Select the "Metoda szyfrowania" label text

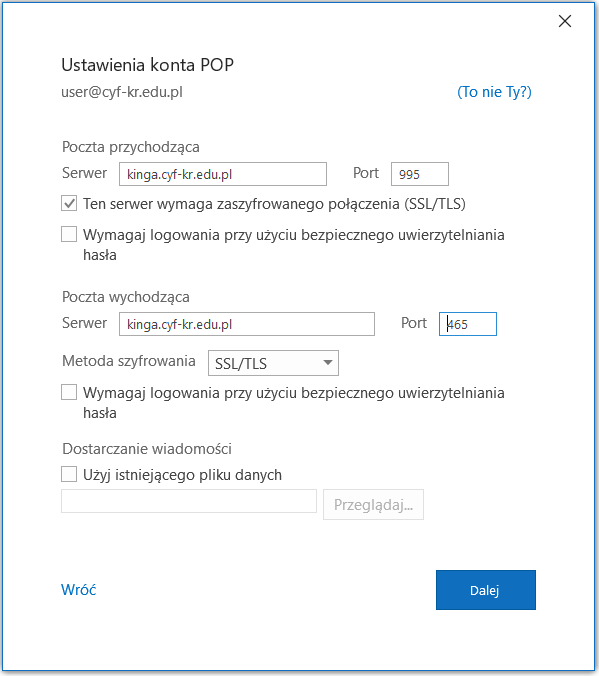click(x=129, y=361)
